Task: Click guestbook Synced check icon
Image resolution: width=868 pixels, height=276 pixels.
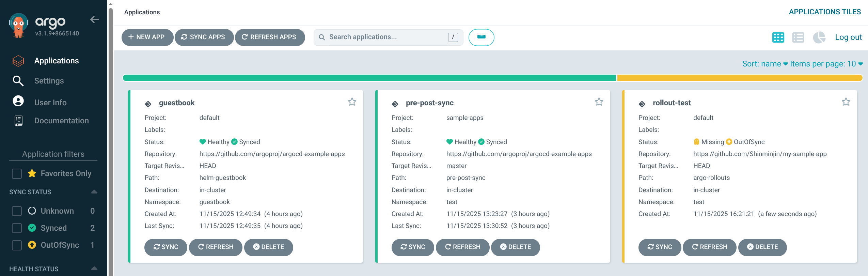Action: [x=234, y=142]
